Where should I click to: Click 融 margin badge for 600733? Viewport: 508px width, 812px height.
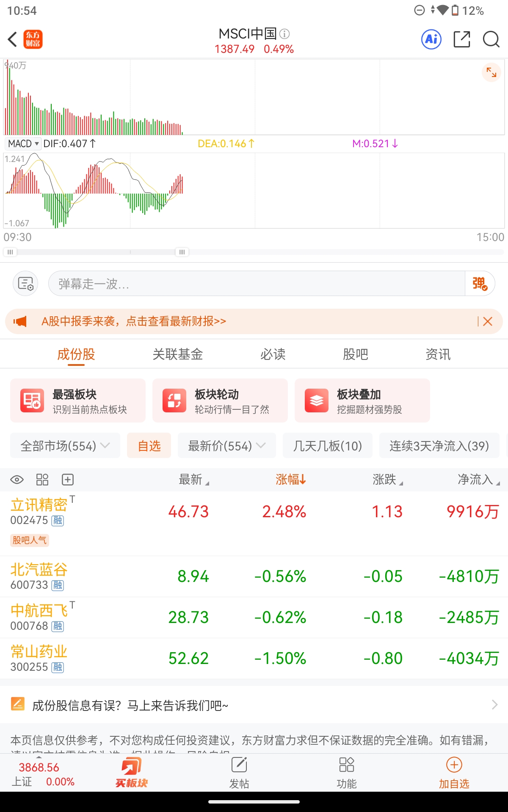tap(58, 585)
